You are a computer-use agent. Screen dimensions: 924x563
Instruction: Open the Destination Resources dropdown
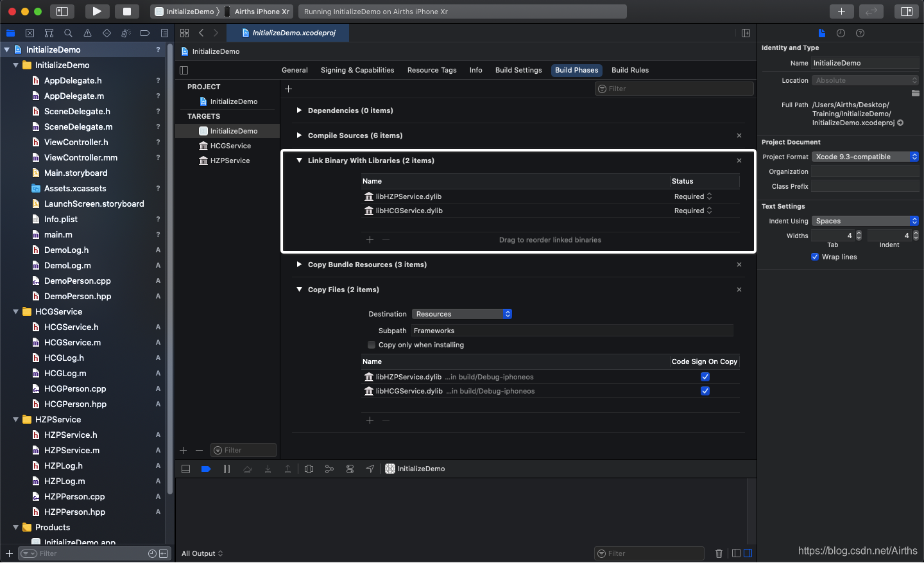click(462, 314)
